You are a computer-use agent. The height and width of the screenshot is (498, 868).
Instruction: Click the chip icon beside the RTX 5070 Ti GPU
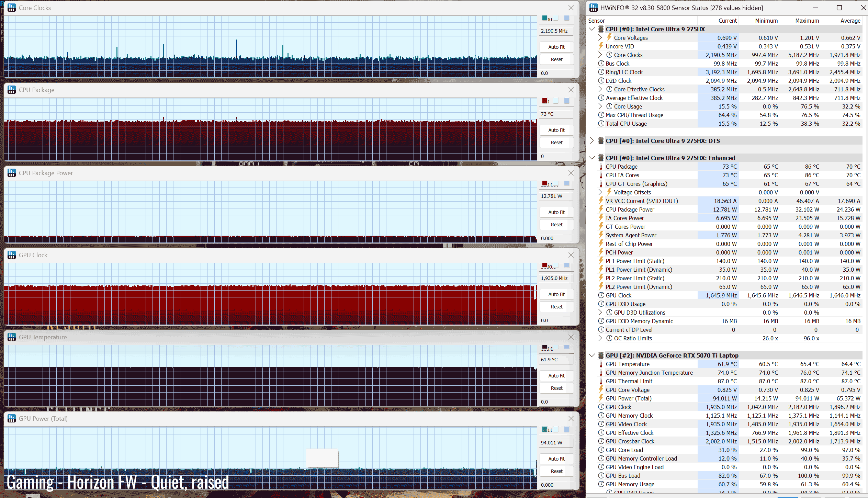tap(601, 355)
